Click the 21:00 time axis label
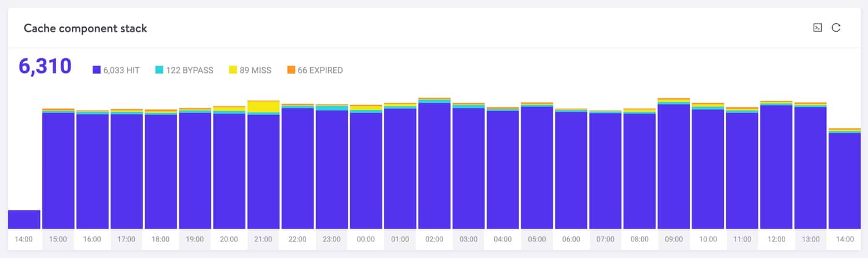The width and height of the screenshot is (868, 258). (x=263, y=239)
